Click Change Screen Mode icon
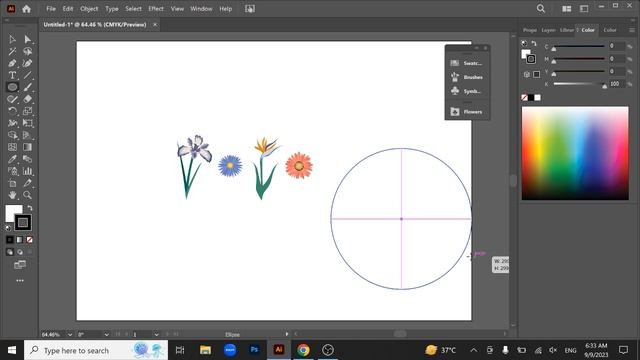 20,265
